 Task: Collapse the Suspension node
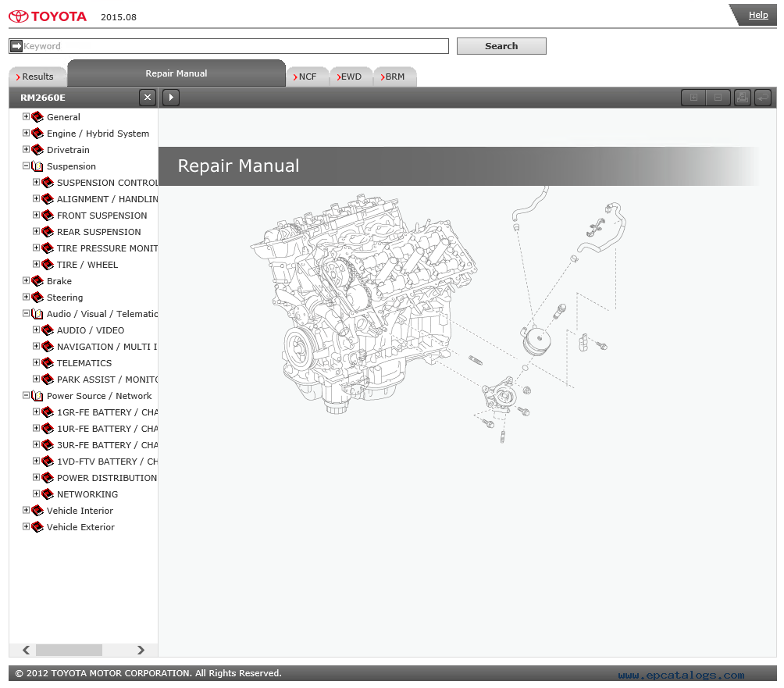26,166
